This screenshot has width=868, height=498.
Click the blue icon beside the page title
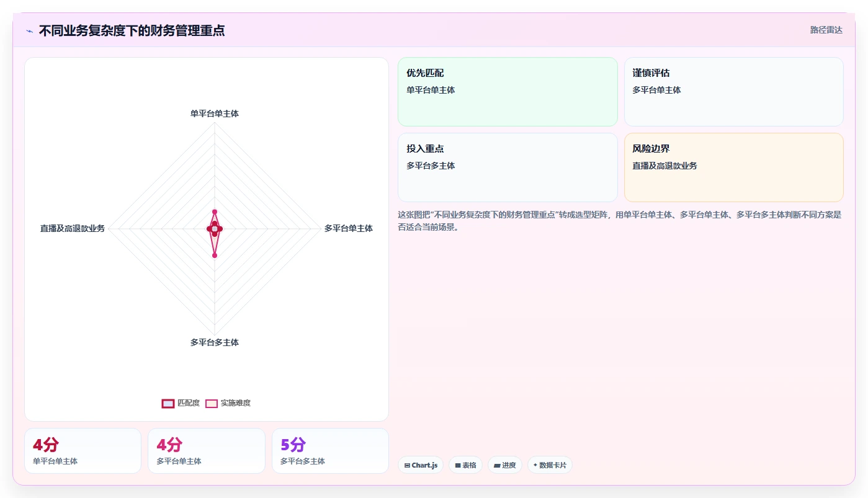pyautogui.click(x=29, y=31)
